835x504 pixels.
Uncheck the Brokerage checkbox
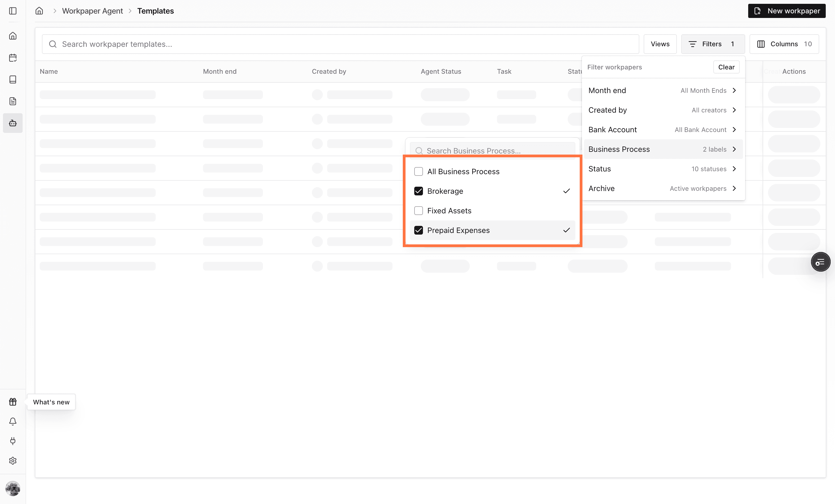point(419,191)
